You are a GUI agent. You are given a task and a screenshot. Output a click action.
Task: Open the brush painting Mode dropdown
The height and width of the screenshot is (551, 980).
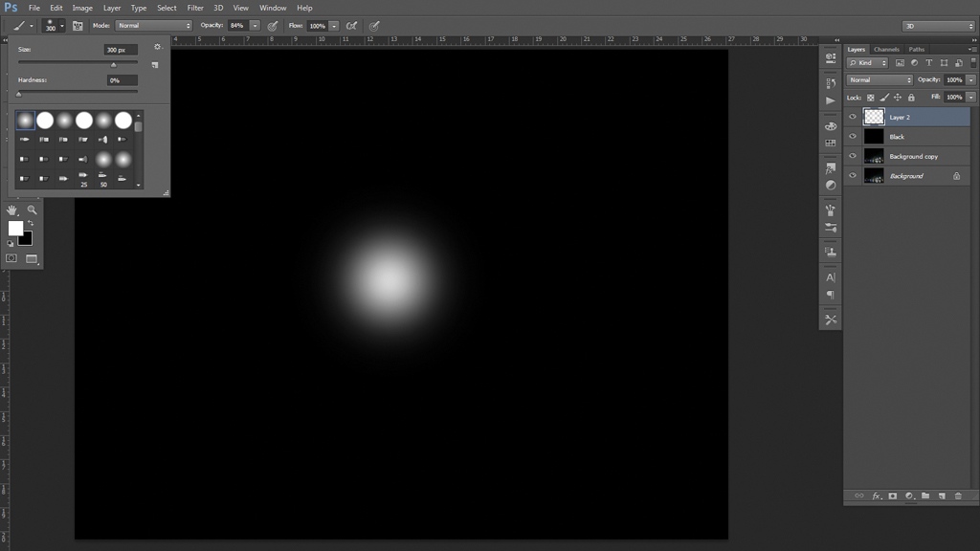coord(154,26)
